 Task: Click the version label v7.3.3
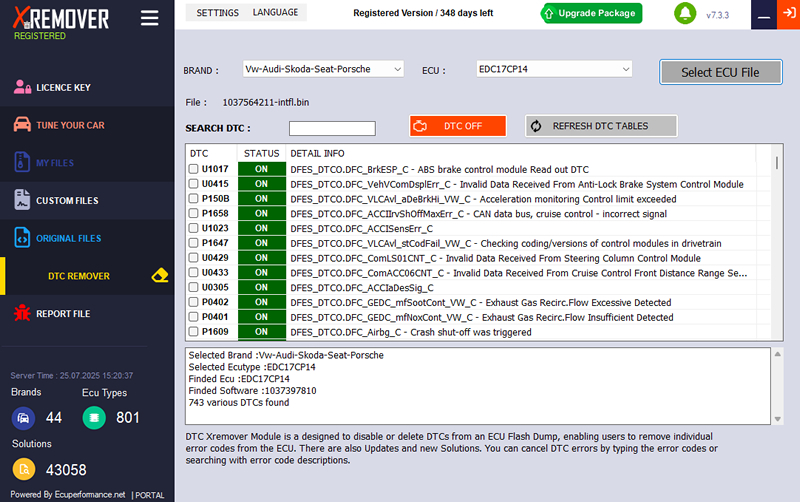pos(717,15)
